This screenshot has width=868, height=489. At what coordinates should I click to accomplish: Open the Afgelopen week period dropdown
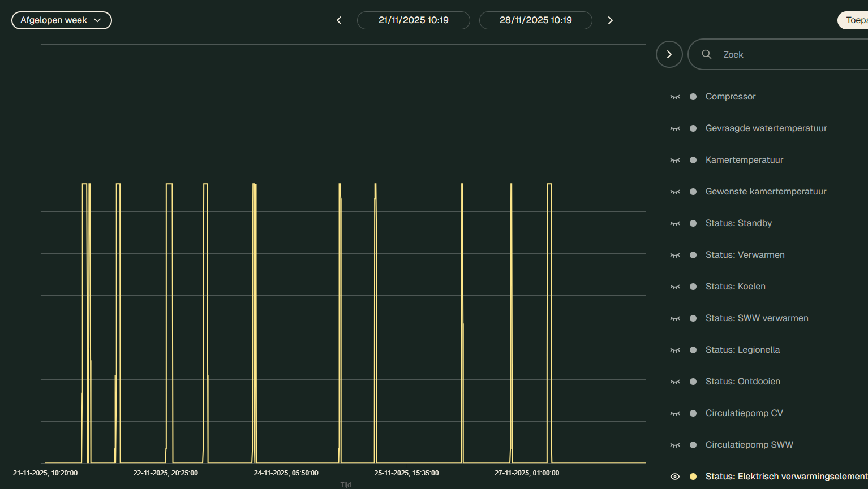(62, 20)
